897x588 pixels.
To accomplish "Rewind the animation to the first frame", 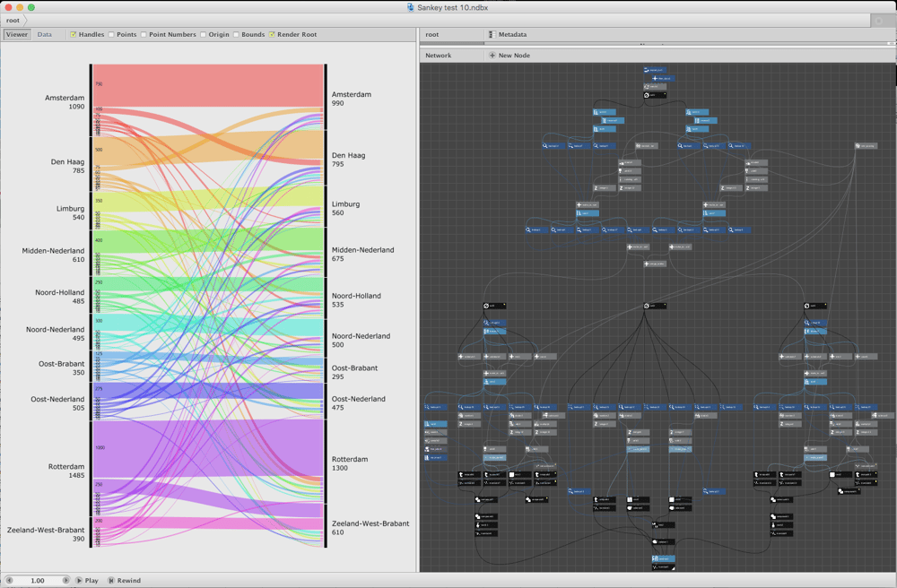I will click(x=124, y=580).
